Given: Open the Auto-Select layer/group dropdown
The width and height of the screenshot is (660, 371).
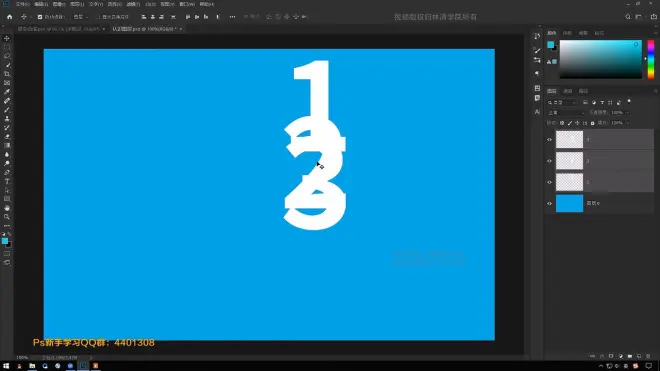Looking at the screenshot, I should [81, 17].
